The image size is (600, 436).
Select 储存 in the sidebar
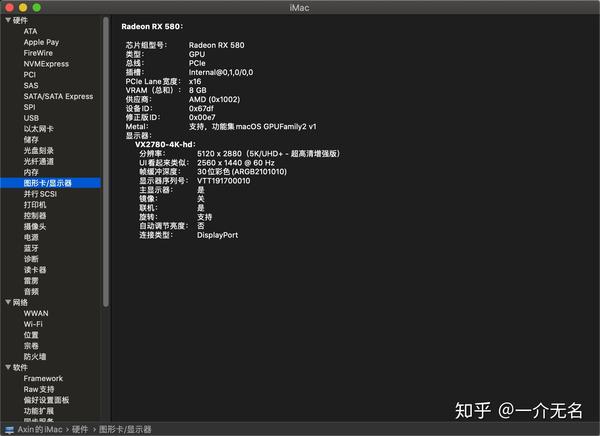coord(31,140)
